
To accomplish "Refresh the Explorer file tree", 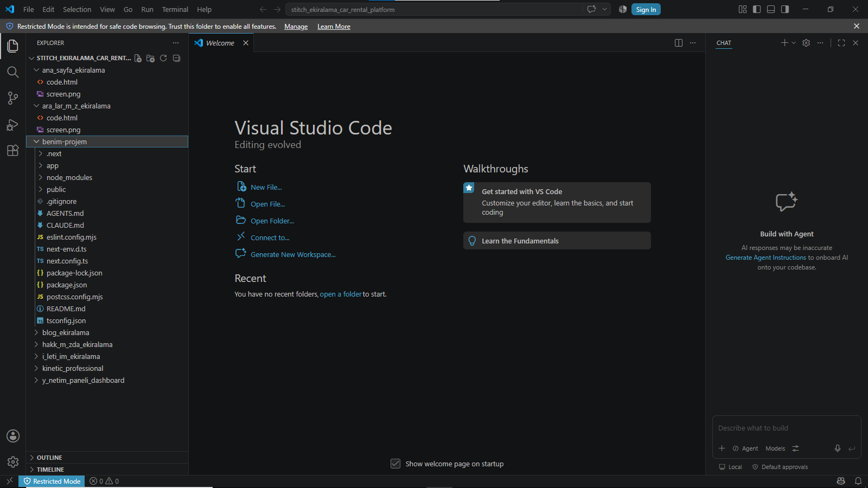I will (163, 58).
